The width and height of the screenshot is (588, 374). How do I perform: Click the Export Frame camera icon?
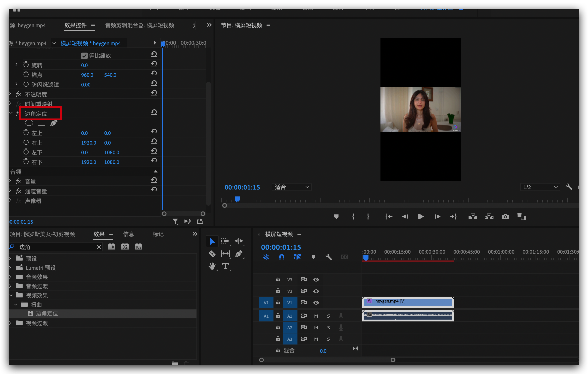coord(505,217)
